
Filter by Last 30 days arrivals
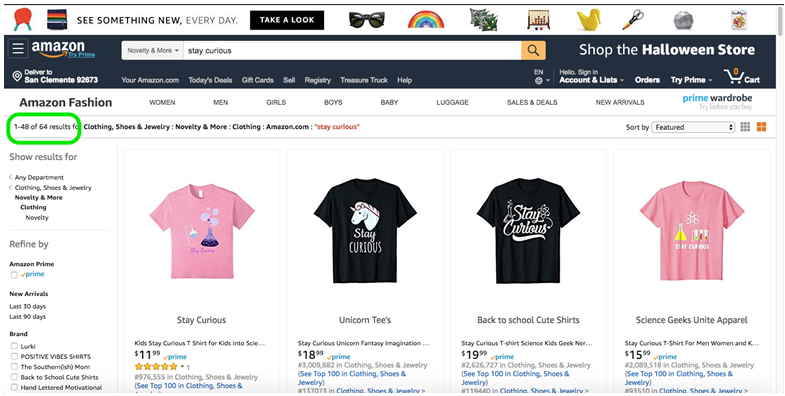pos(28,306)
